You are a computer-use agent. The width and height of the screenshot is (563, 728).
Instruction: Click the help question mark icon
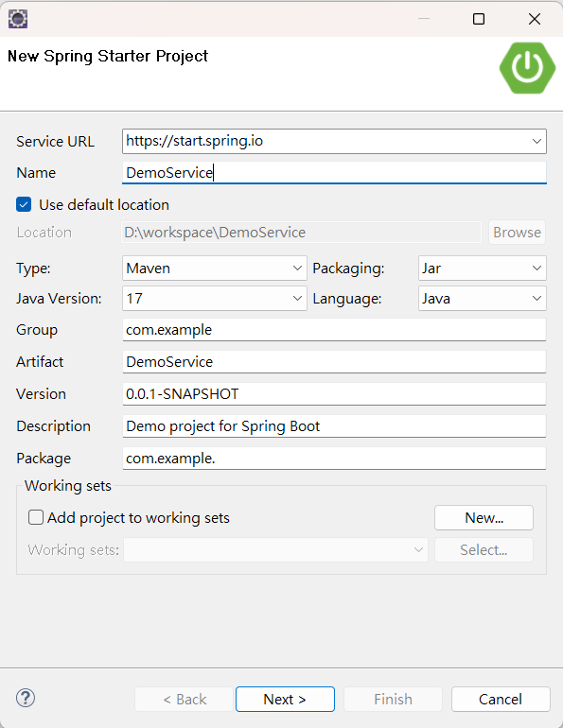[x=26, y=698]
